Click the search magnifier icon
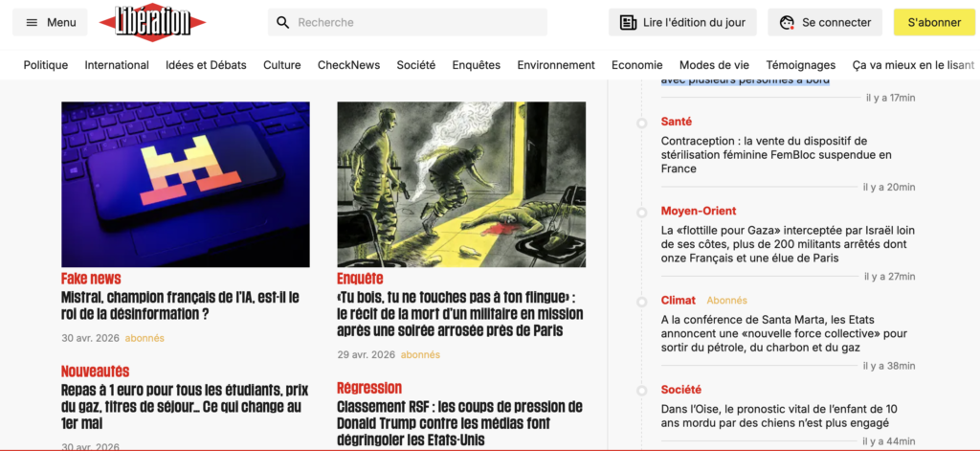980x451 pixels. click(282, 22)
